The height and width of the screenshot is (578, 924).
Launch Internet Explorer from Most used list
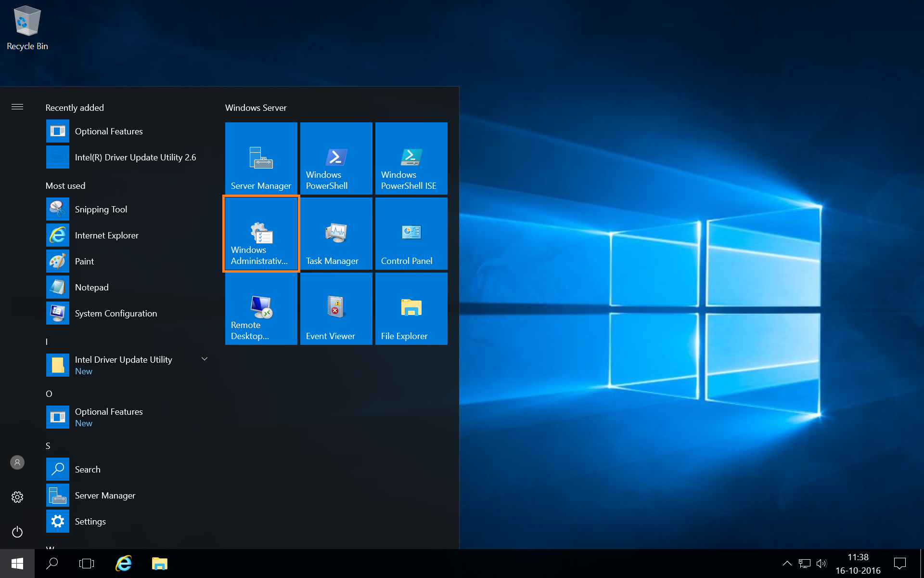click(x=129, y=236)
